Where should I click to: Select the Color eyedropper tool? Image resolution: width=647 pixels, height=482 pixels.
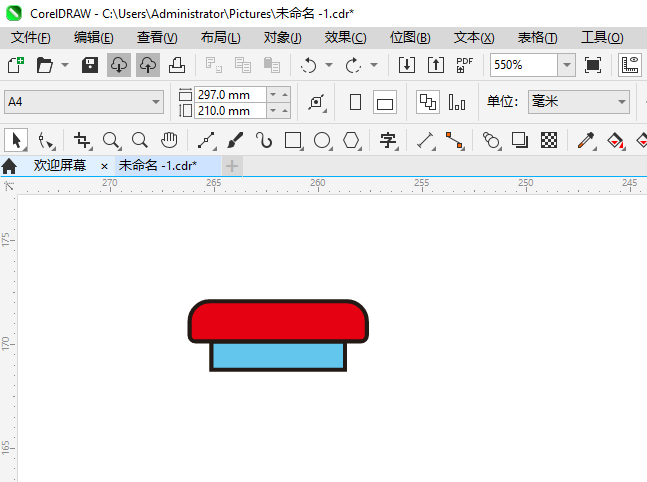coord(586,140)
